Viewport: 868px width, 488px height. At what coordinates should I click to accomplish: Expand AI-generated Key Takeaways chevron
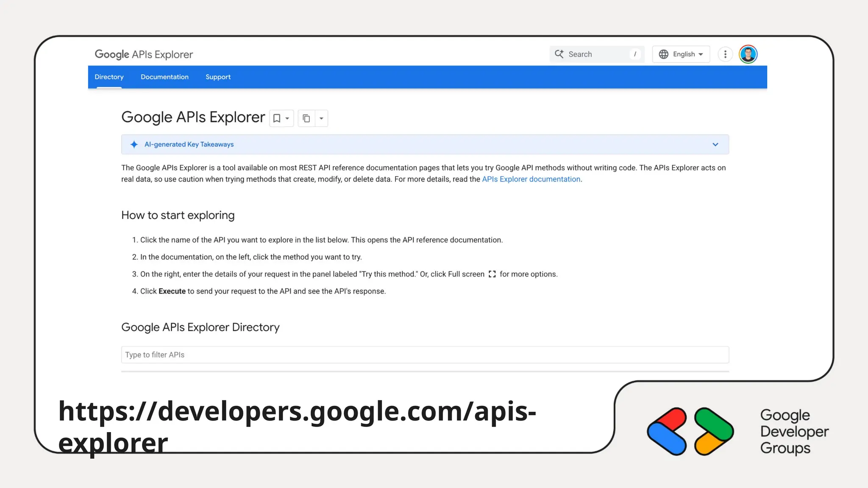tap(715, 144)
